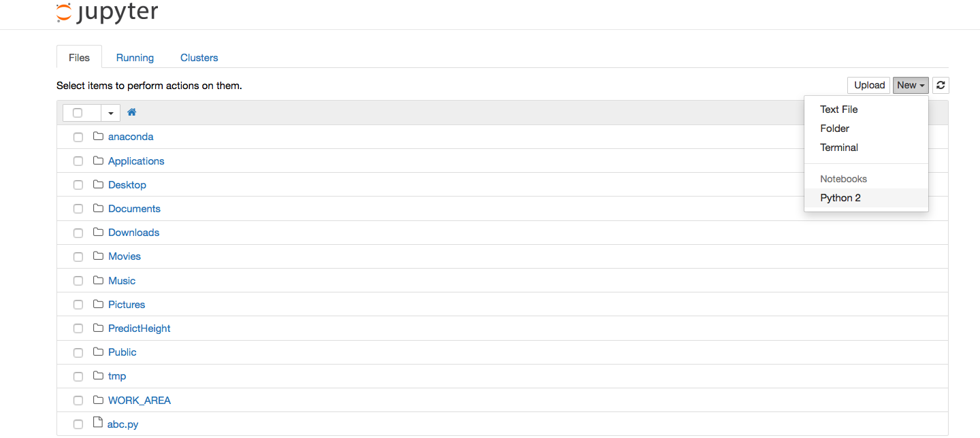Click the folder icon beside WORK_AREA
Viewport: 980px width, 438px height.
[x=97, y=400]
